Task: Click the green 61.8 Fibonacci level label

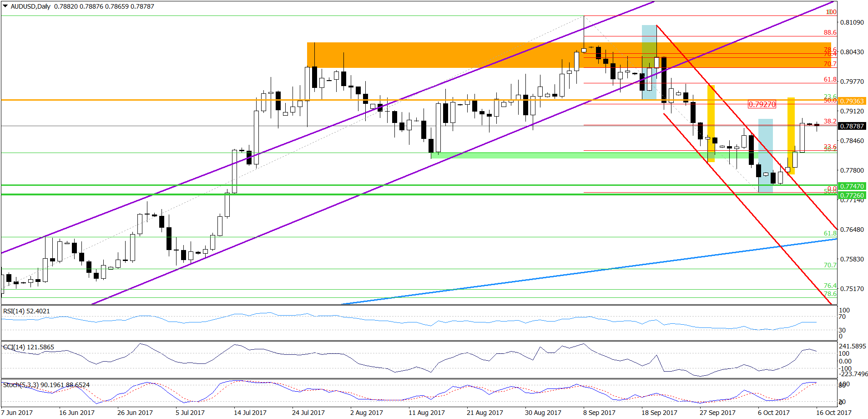Action: pos(830,233)
